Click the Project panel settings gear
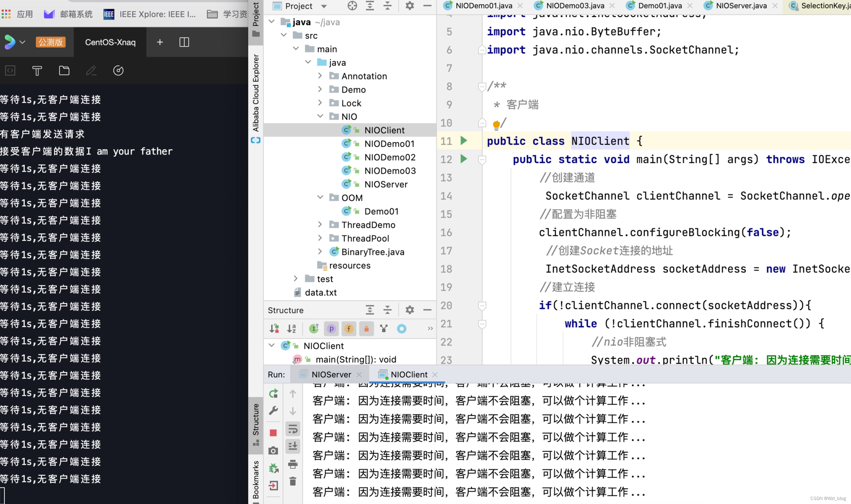This screenshot has width=851, height=504. (410, 6)
